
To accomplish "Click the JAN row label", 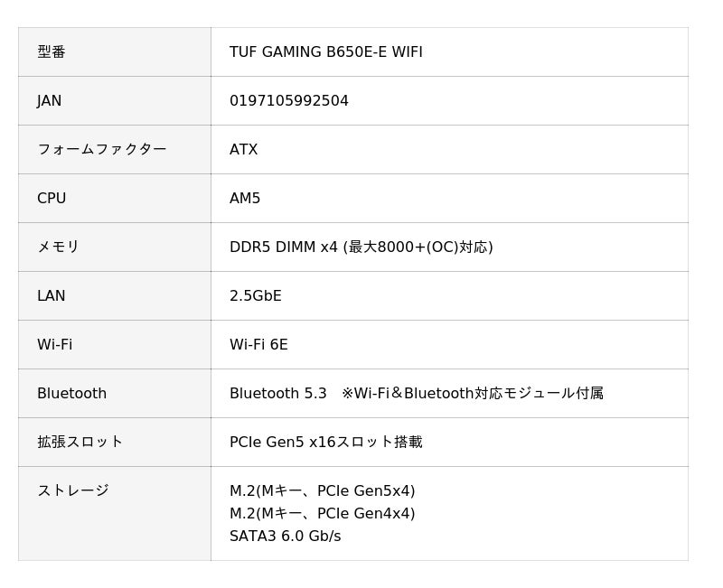I will click(50, 101).
